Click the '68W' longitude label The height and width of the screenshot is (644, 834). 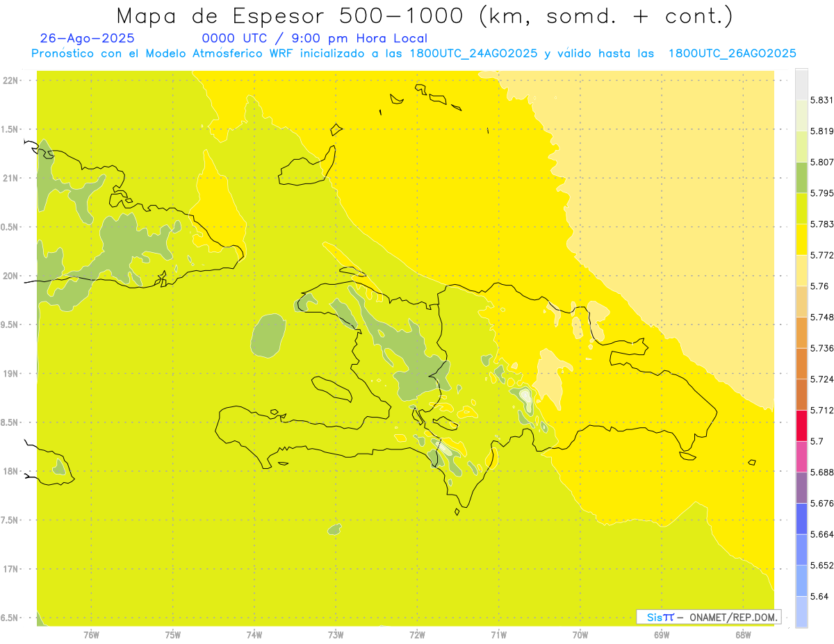[743, 634]
